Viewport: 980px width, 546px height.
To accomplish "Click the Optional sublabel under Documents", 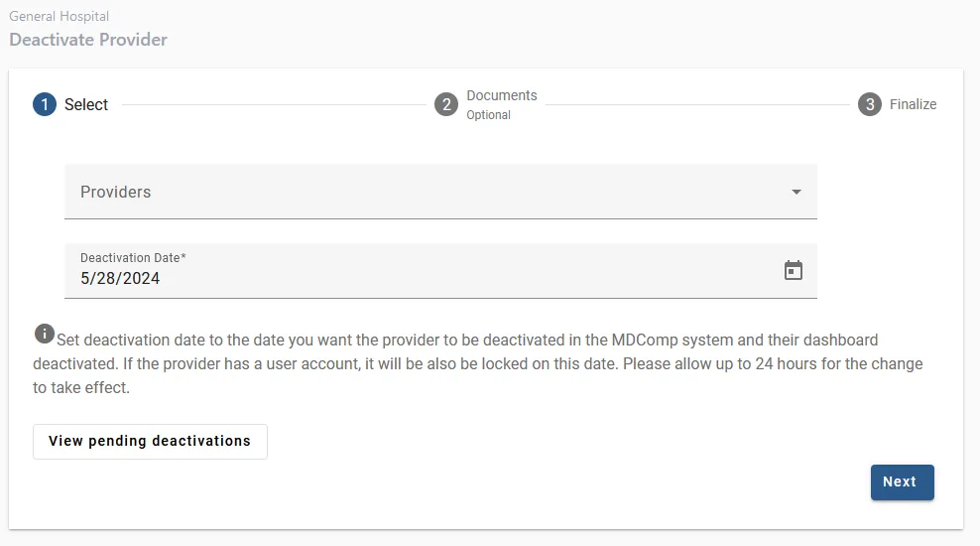I will [x=489, y=115].
